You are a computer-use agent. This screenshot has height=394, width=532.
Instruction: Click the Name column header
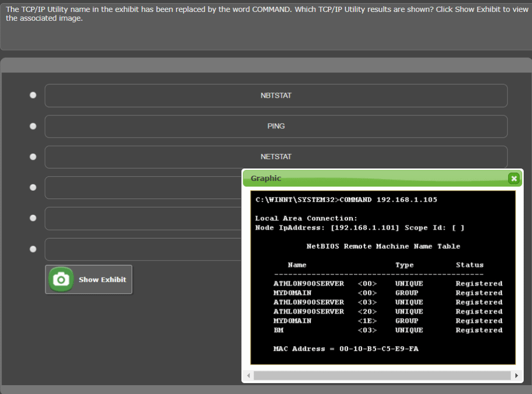tap(297, 265)
